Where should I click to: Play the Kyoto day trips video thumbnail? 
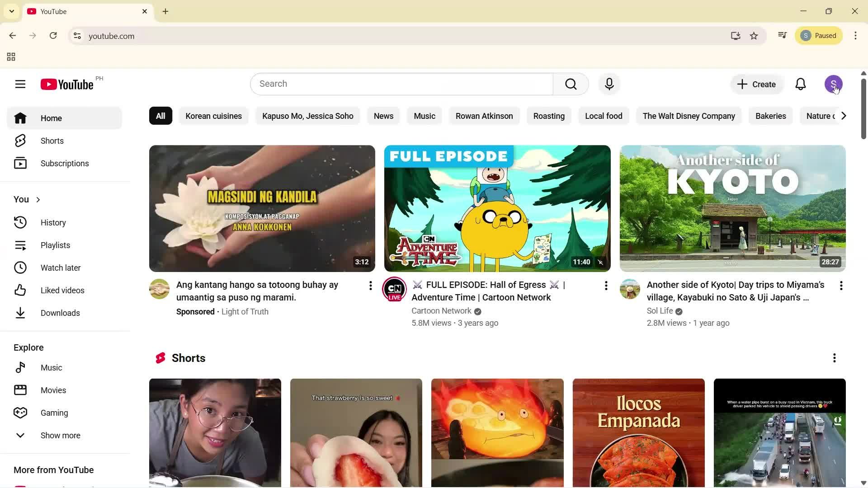732,208
